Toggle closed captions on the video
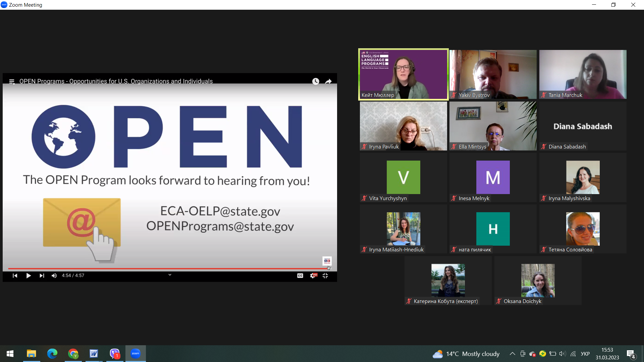 300,276
